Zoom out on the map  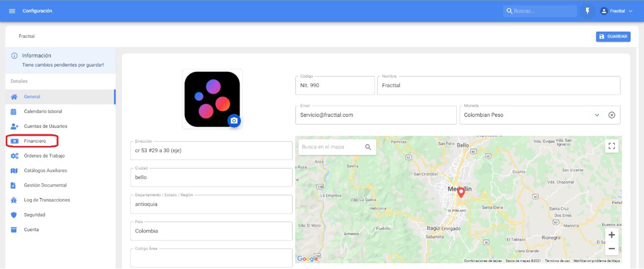(x=611, y=249)
